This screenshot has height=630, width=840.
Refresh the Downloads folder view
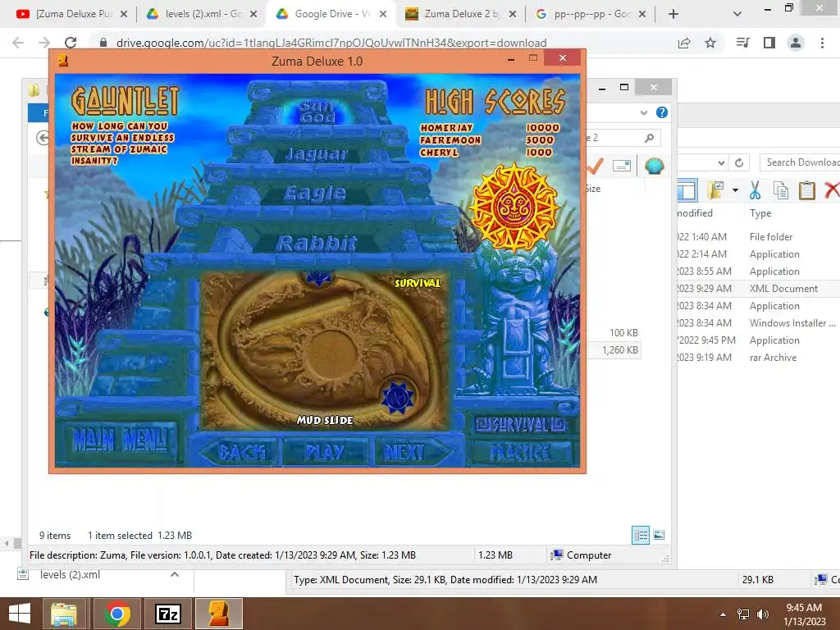click(739, 163)
